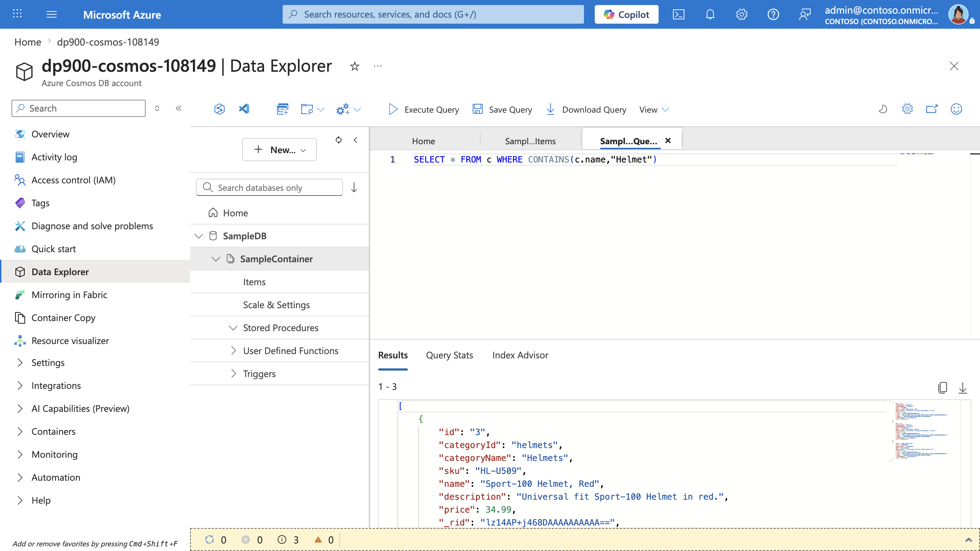The image size is (980, 551).
Task: Expand Triggers node
Action: tap(233, 374)
